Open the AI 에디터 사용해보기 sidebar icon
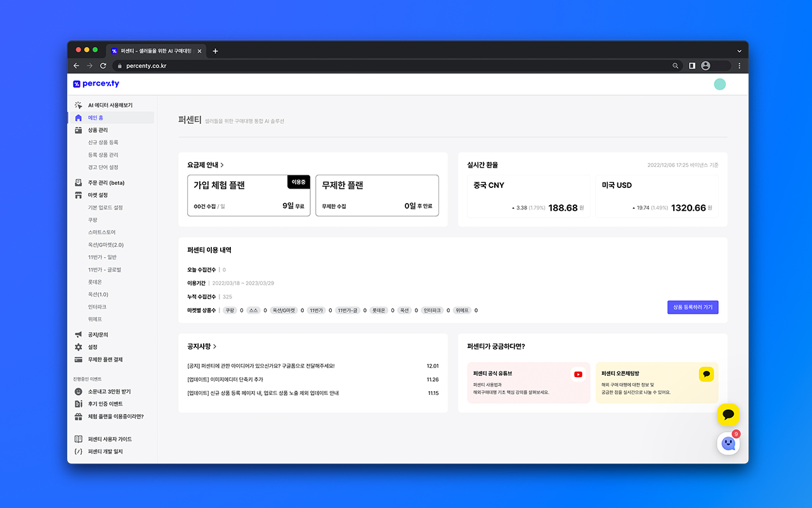The image size is (812, 508). coord(79,105)
